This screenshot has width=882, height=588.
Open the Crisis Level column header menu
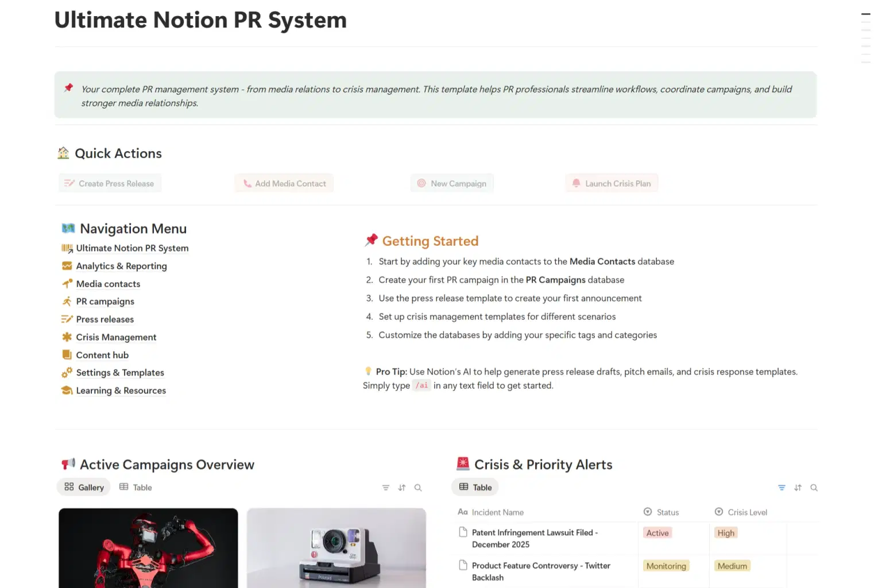click(x=746, y=512)
